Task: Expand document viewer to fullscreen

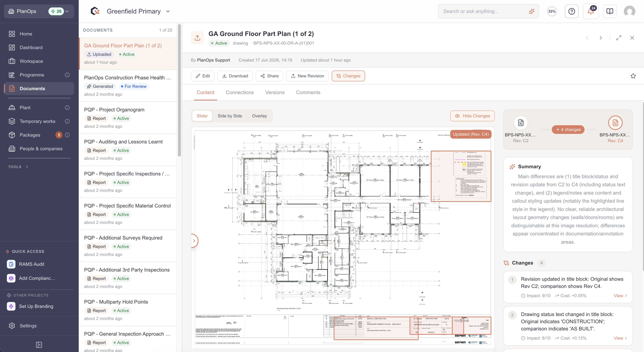Action: point(619,38)
